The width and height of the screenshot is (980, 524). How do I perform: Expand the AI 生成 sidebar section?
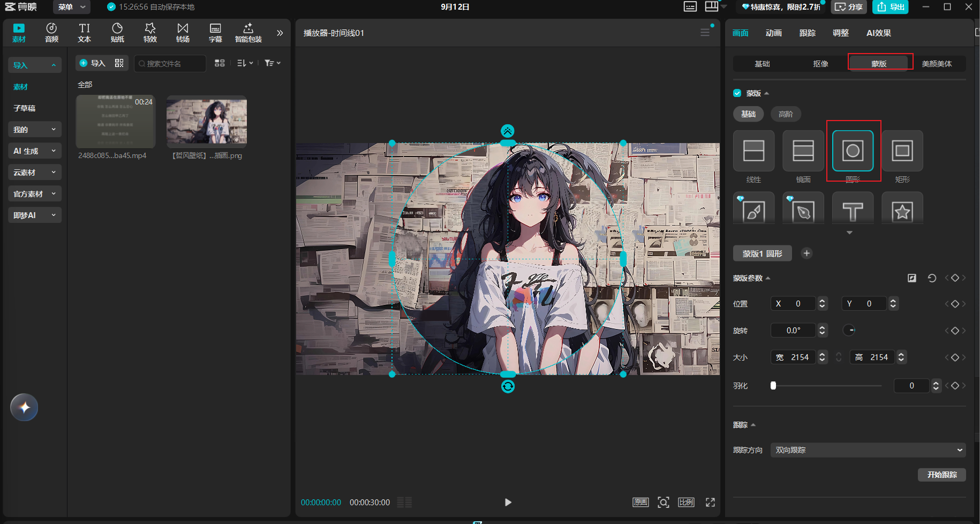pyautogui.click(x=35, y=151)
